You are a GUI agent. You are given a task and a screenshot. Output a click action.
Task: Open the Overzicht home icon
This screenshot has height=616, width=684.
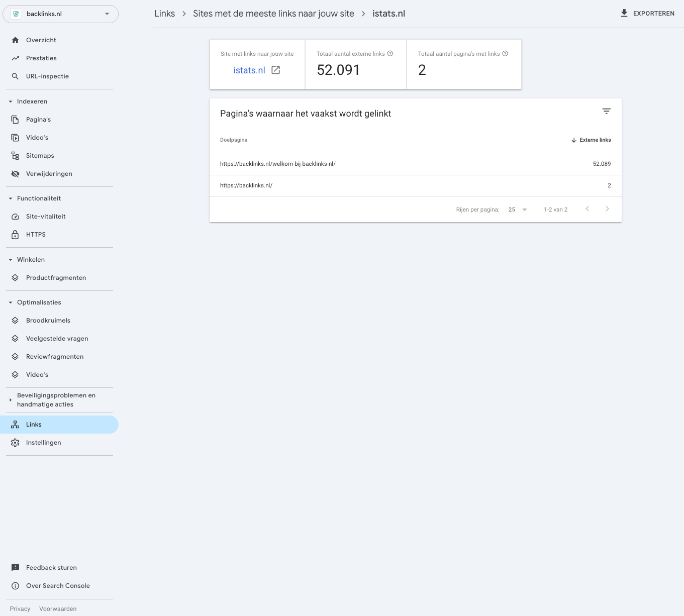16,40
